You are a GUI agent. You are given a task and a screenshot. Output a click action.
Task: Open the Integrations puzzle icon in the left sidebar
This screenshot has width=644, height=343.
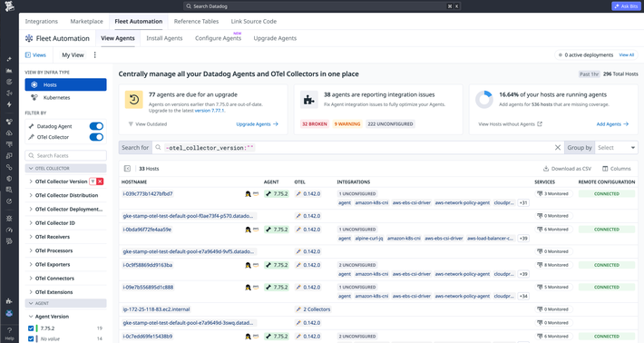pyautogui.click(x=9, y=301)
